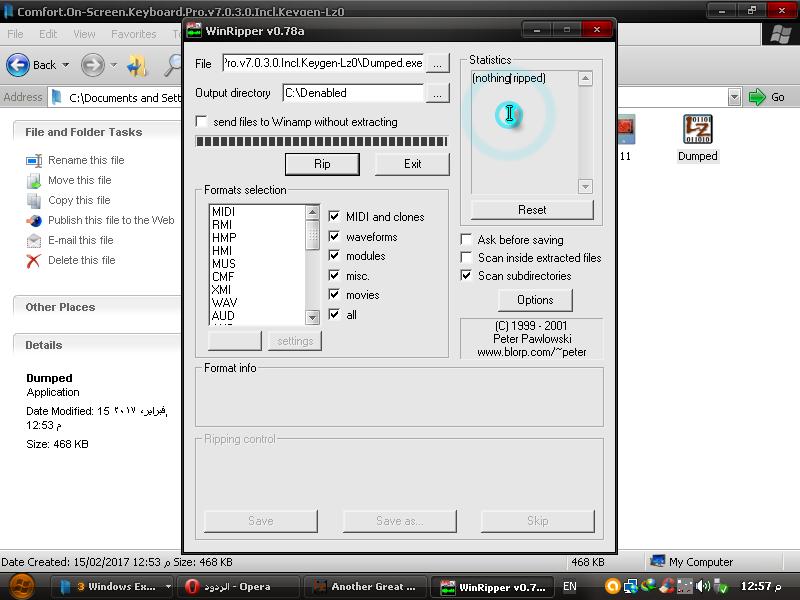
Task: Click the Reset statistics button
Action: 532,210
